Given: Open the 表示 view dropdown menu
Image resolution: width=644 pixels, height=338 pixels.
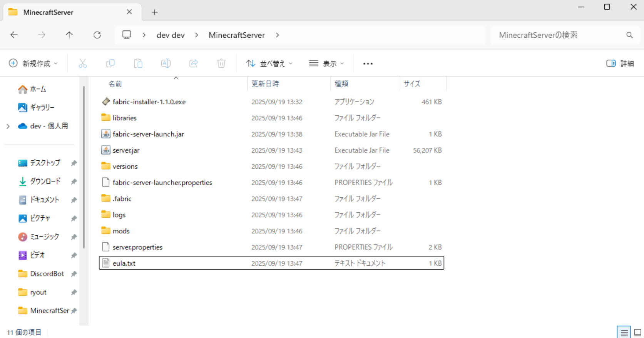Looking at the screenshot, I should 326,63.
